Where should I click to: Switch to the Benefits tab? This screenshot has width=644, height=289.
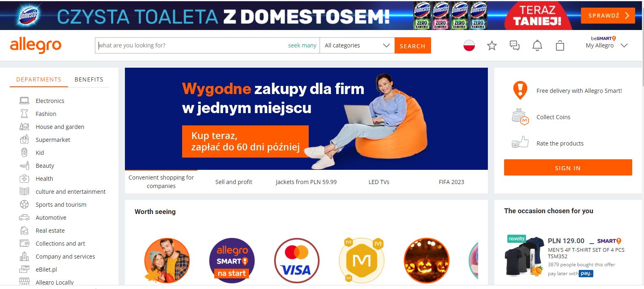(x=89, y=79)
